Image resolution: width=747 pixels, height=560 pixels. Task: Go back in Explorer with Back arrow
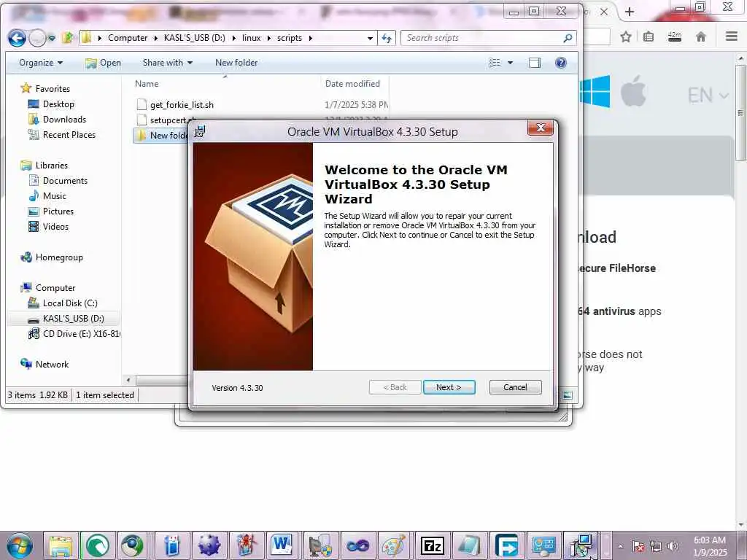(x=17, y=38)
